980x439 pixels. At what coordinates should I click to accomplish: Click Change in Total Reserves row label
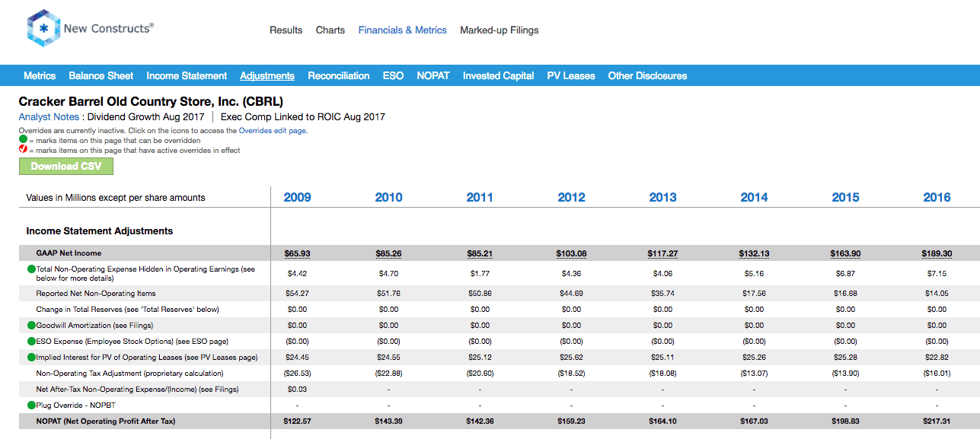coord(128,310)
